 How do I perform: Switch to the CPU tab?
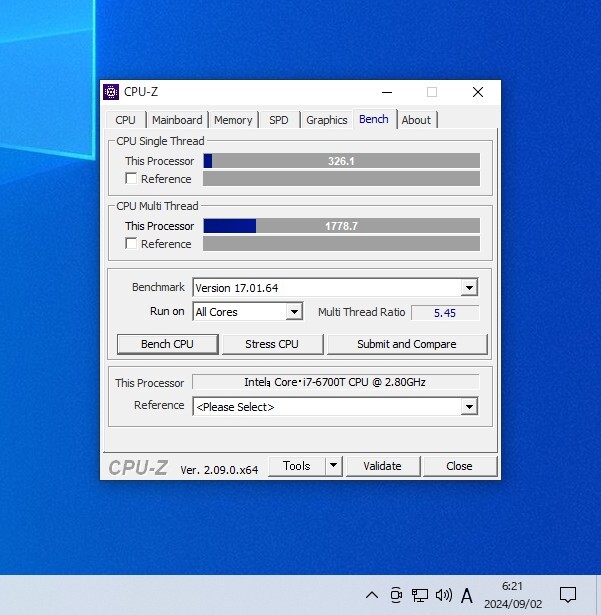tap(126, 120)
